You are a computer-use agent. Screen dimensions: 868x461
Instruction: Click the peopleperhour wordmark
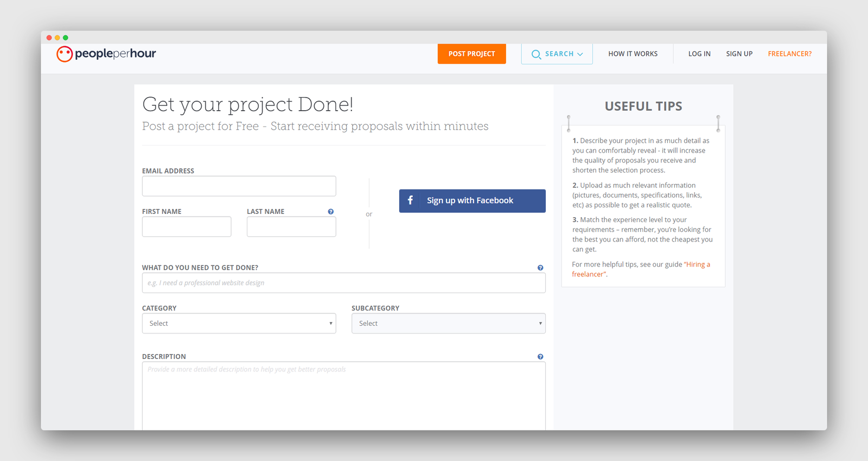116,54
